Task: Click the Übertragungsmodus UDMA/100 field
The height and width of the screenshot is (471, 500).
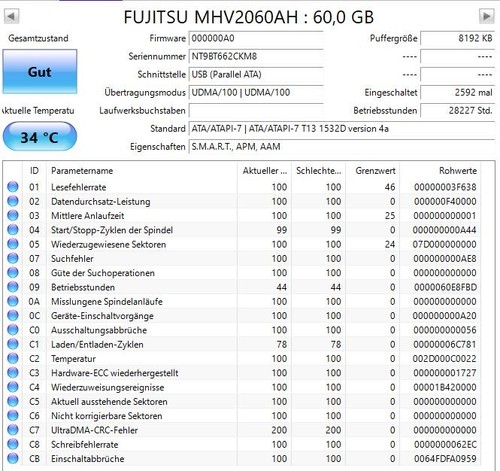Action: pyautogui.click(x=256, y=92)
